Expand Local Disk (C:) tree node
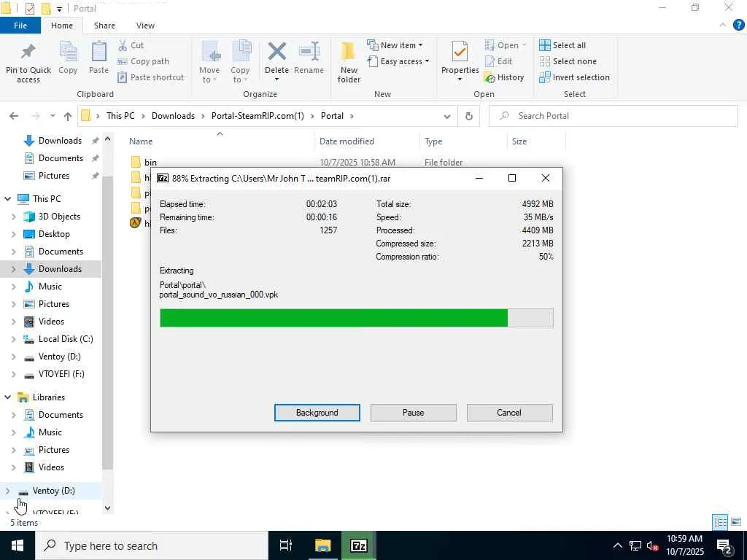 [13, 339]
